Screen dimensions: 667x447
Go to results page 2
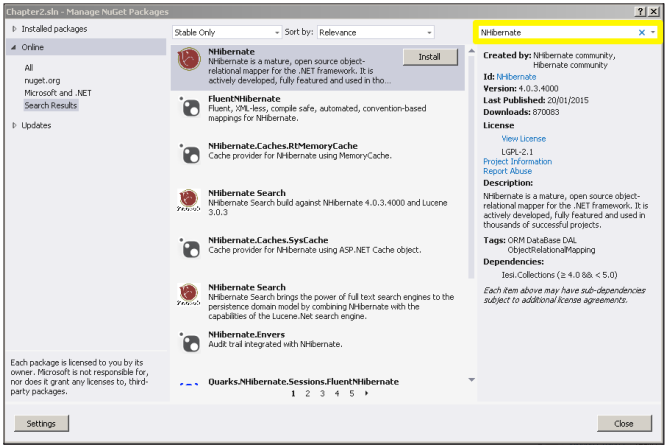tap(308, 394)
